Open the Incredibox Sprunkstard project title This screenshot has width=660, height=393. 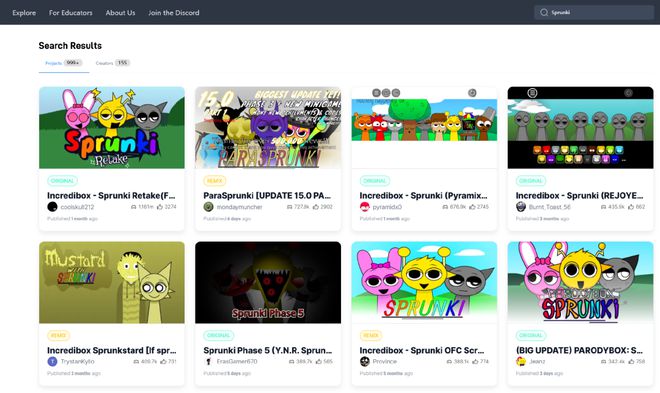(x=112, y=350)
